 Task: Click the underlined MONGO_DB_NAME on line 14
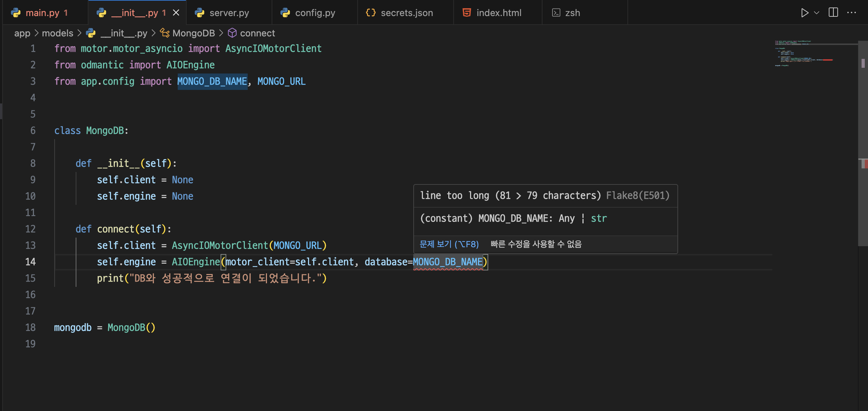[448, 262]
